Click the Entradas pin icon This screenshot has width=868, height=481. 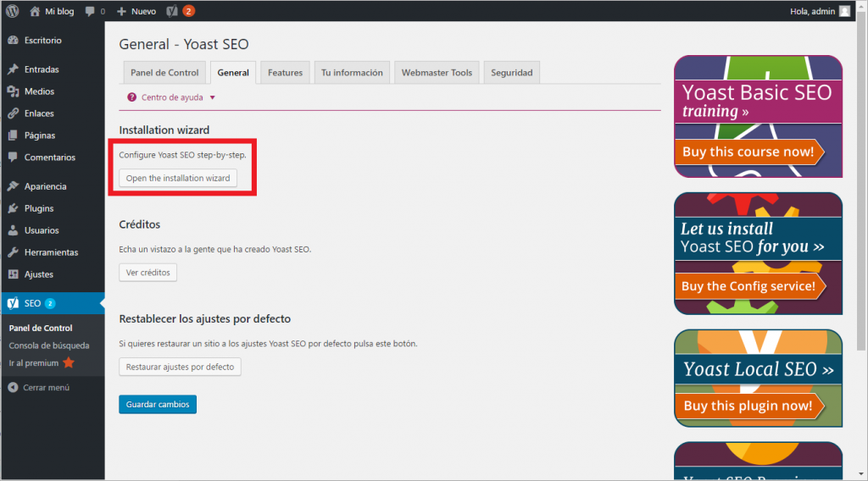[x=14, y=69]
